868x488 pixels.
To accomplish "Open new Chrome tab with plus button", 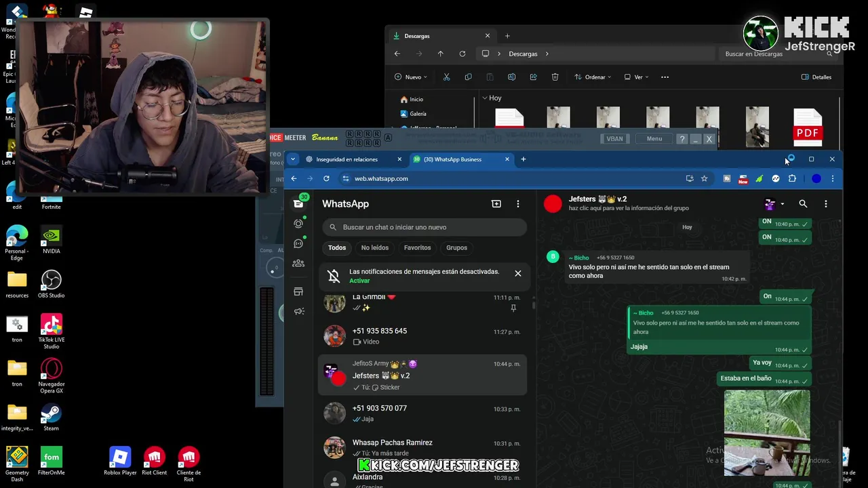I will coord(523,159).
